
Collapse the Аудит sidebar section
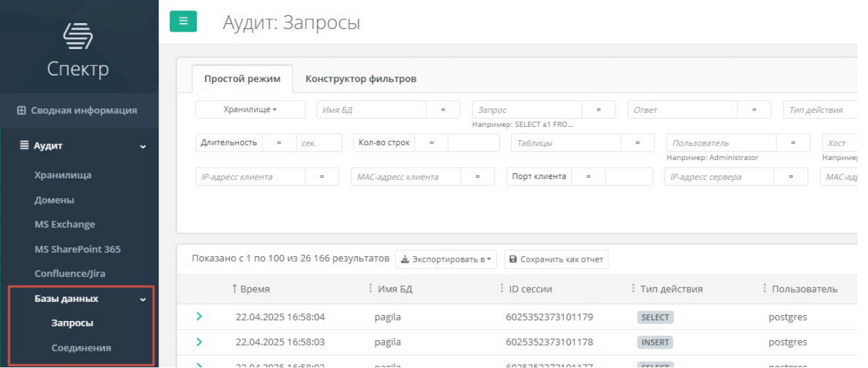(x=143, y=146)
